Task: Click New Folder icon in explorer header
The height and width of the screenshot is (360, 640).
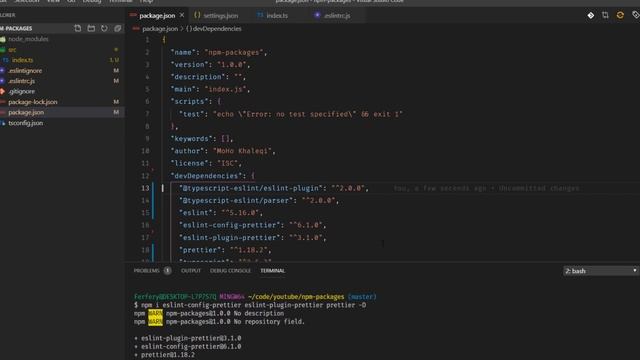Action: pyautogui.click(x=91, y=28)
